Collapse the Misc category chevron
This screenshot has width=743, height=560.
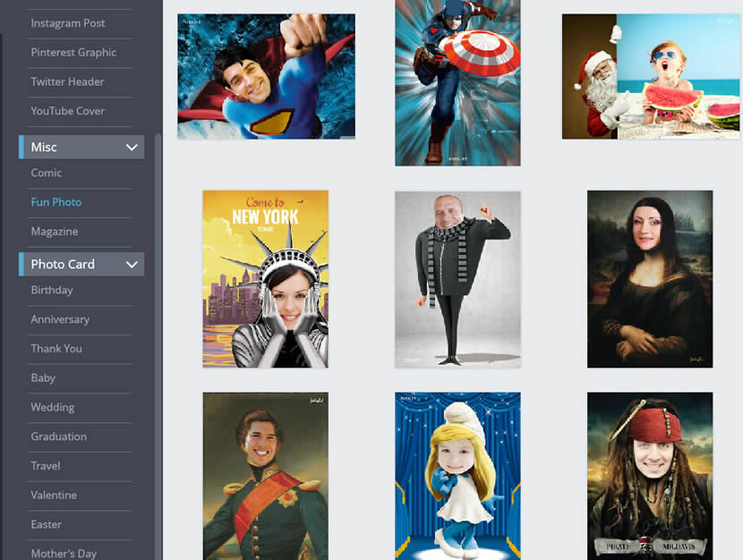tap(132, 148)
